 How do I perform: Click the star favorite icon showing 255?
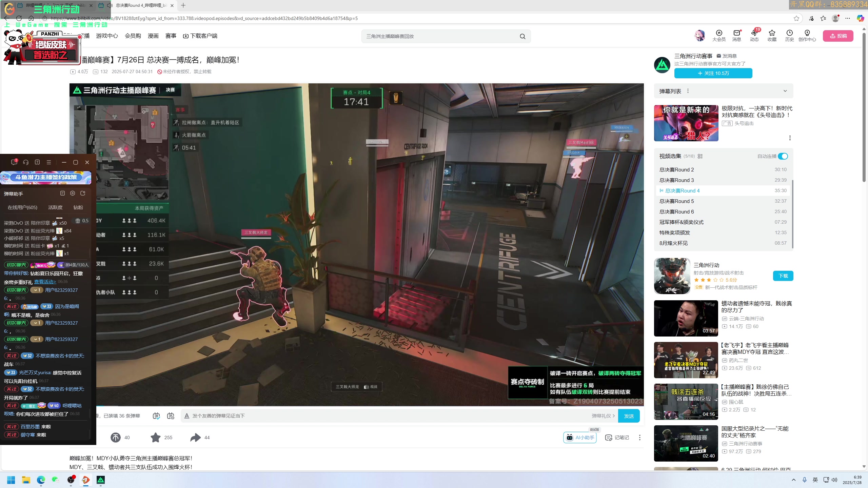pos(156,438)
